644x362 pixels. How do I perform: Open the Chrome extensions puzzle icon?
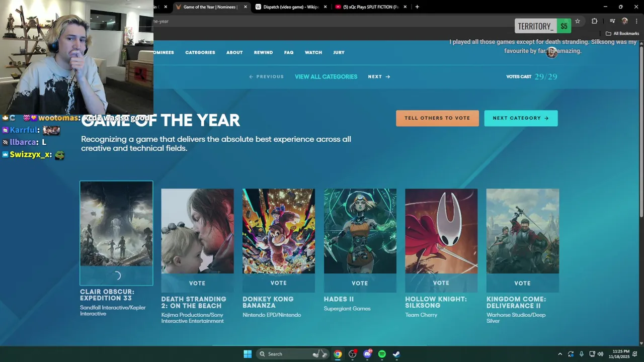[595, 21]
